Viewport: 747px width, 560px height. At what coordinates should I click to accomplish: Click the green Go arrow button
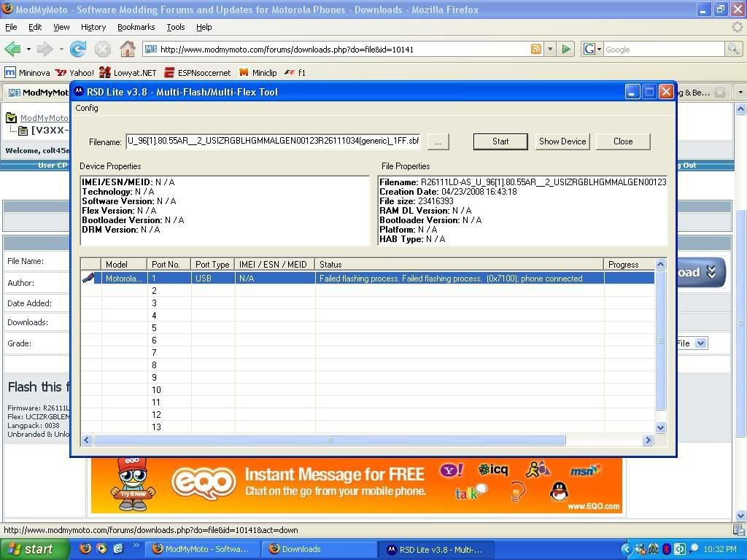pyautogui.click(x=566, y=50)
